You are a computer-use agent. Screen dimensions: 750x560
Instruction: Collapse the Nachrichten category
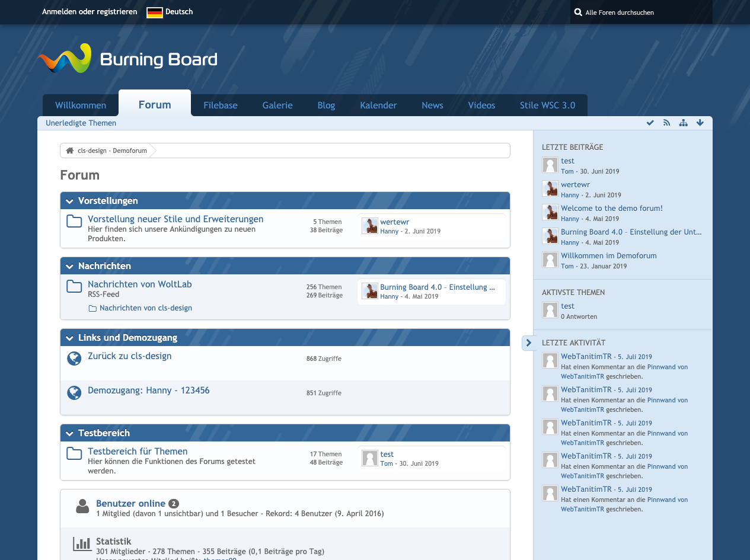(x=70, y=266)
